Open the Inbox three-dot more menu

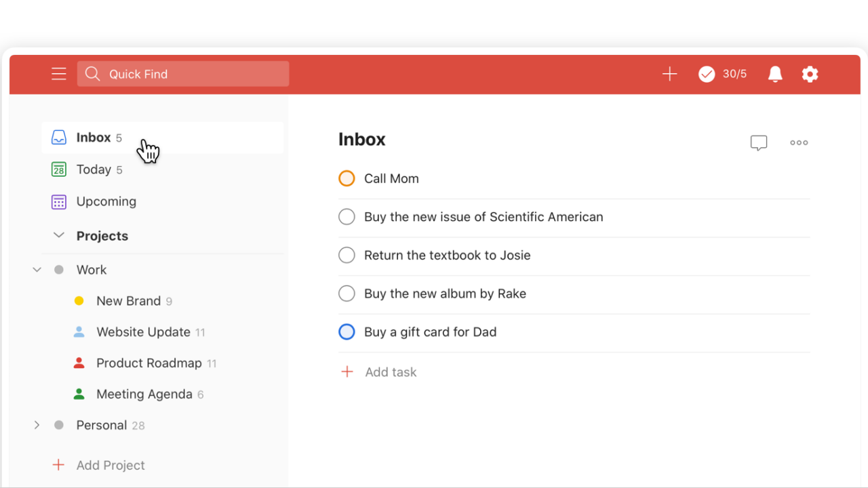point(799,142)
